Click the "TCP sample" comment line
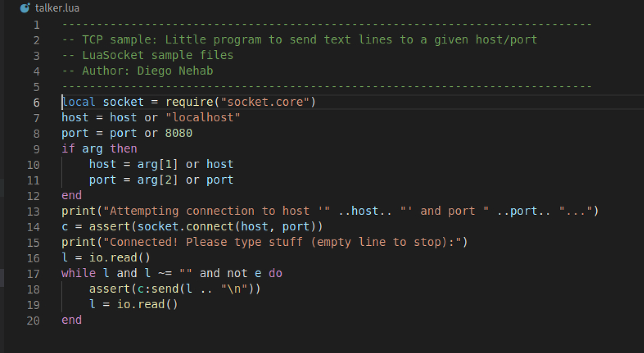Screen dimensions: 644x353 (x=299, y=40)
